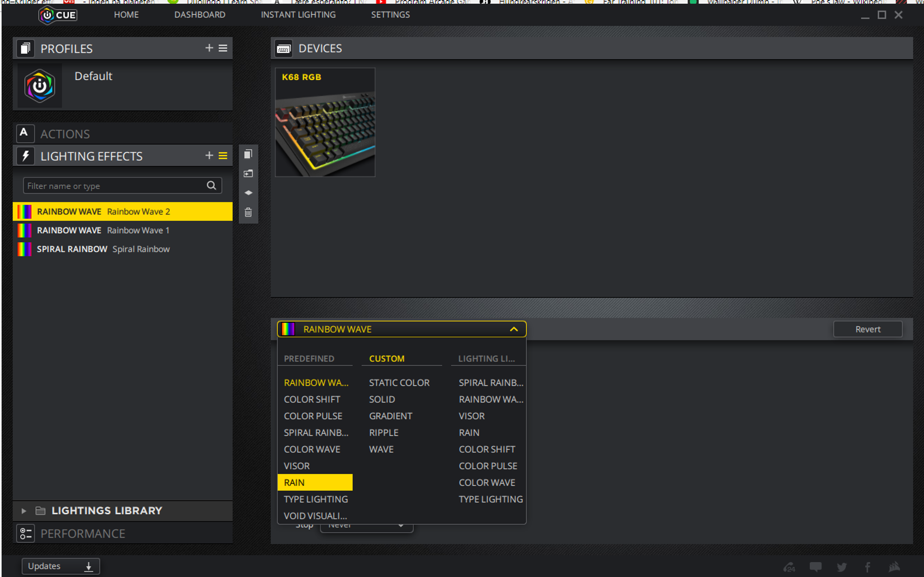924x577 pixels.
Task: Click the Devices keyboard icon
Action: click(x=284, y=49)
